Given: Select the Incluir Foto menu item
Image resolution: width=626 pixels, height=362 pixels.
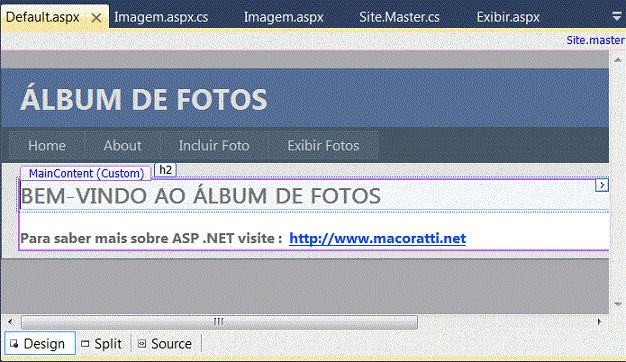Looking at the screenshot, I should pos(214,146).
